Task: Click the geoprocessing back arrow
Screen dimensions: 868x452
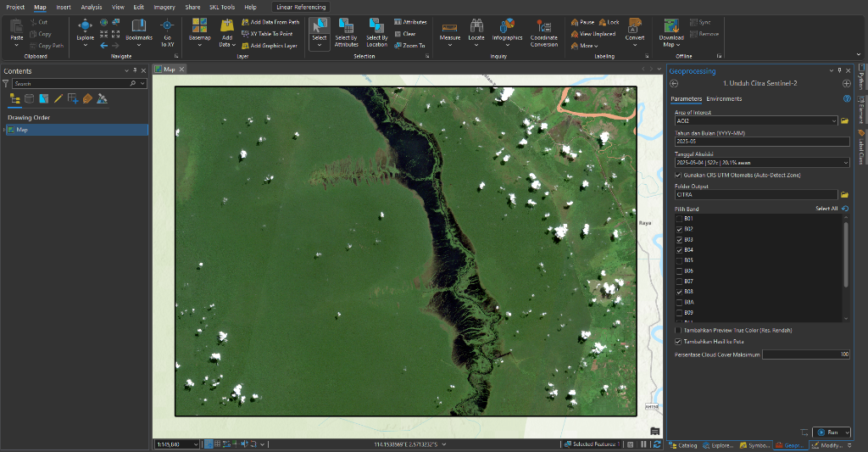Action: (674, 84)
